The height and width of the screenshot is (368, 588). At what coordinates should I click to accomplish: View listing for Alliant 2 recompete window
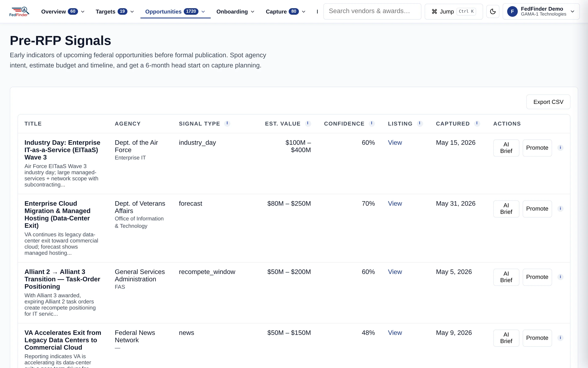coord(395,272)
